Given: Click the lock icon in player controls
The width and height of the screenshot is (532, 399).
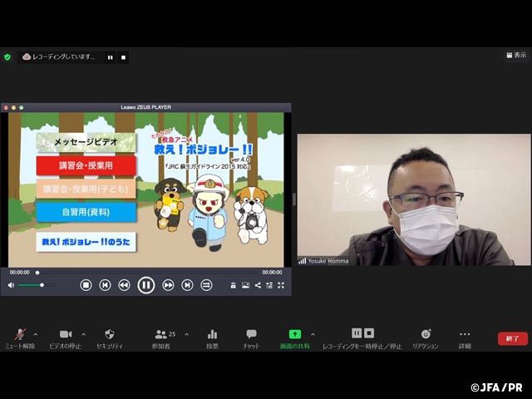Looking at the screenshot, I should (233, 285).
